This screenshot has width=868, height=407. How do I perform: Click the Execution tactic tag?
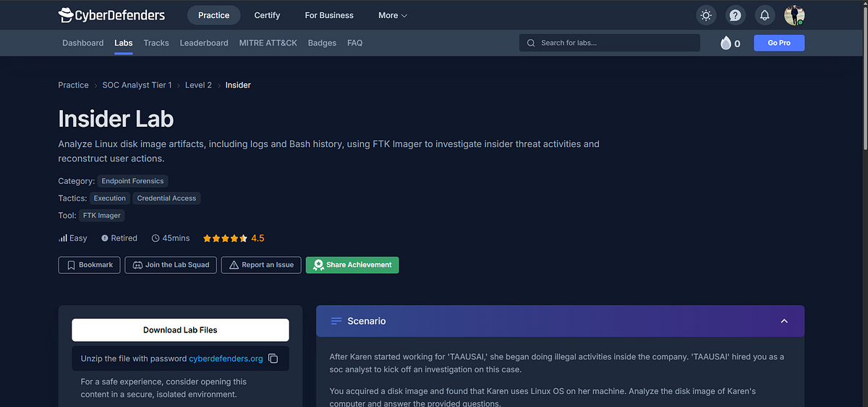(x=110, y=198)
